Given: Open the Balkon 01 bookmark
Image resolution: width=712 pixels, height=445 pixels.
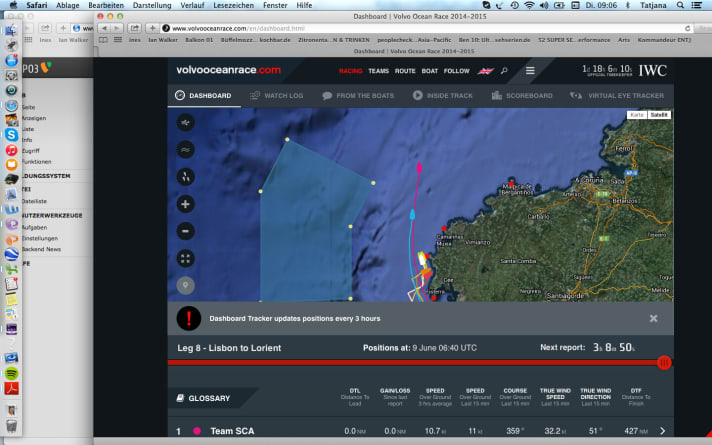Looking at the screenshot, I should 199,40.
